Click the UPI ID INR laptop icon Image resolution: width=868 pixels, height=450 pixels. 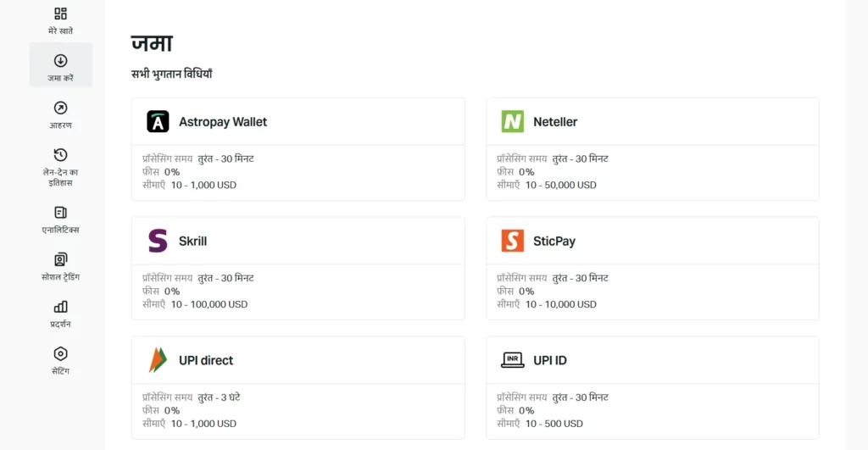513,360
